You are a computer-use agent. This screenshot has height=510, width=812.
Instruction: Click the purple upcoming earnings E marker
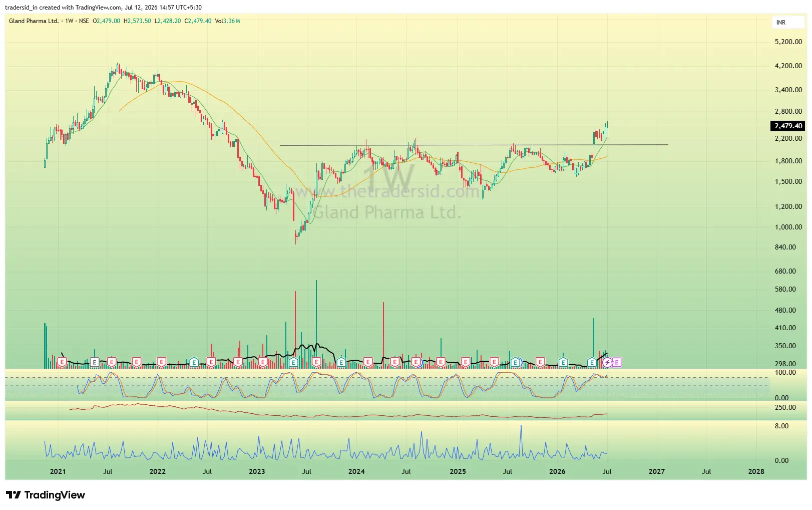617,362
